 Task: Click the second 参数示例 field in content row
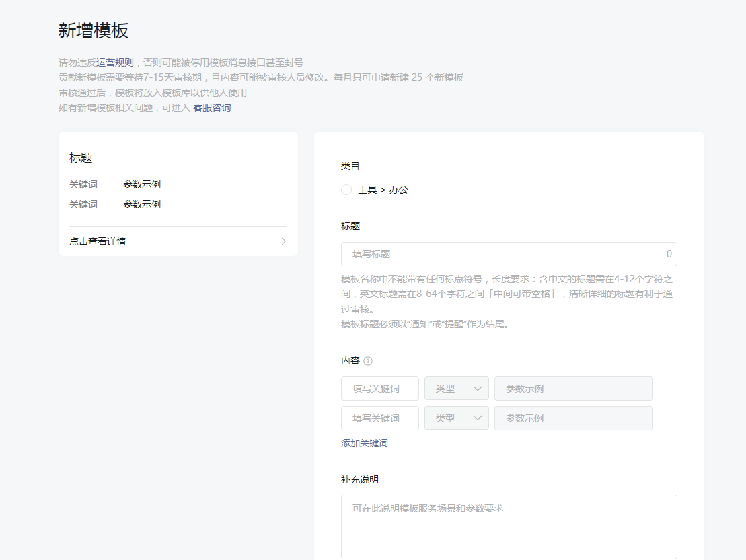tap(573, 418)
